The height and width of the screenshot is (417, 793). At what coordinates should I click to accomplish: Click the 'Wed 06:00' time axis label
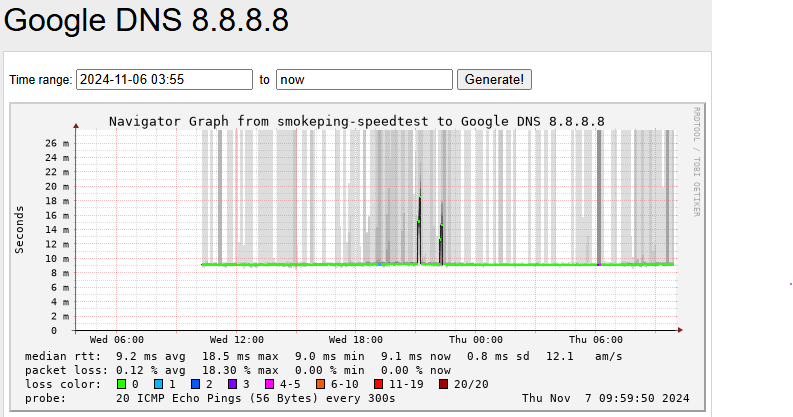[117, 340]
